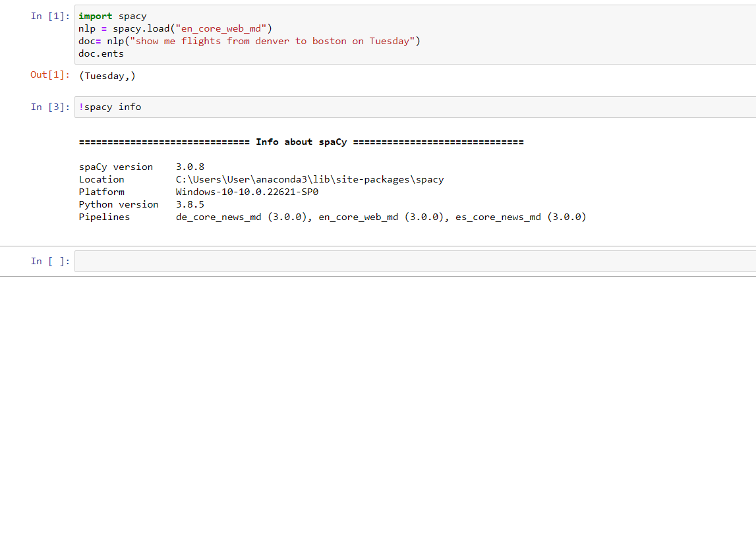This screenshot has width=756, height=537.
Task: Click the 'Out[1]:' prompt label
Action: [50, 74]
